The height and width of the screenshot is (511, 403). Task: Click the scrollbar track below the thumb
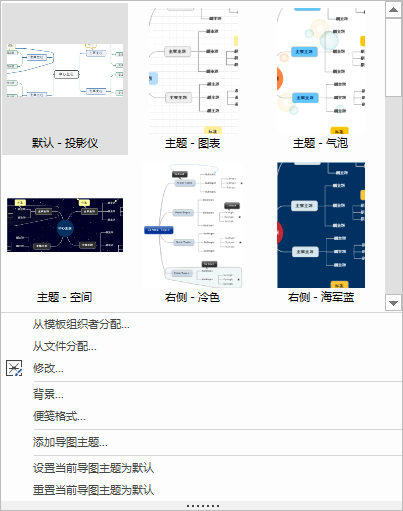(x=393, y=196)
